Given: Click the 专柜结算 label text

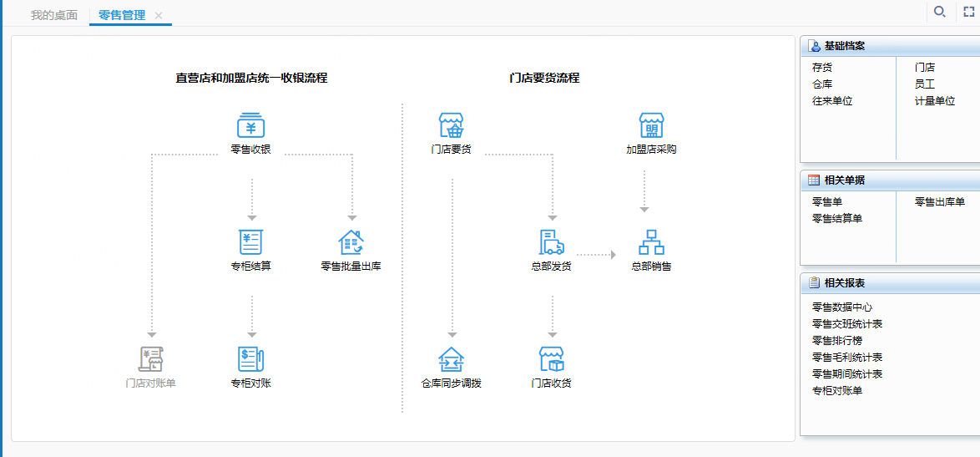Looking at the screenshot, I should click(250, 267).
